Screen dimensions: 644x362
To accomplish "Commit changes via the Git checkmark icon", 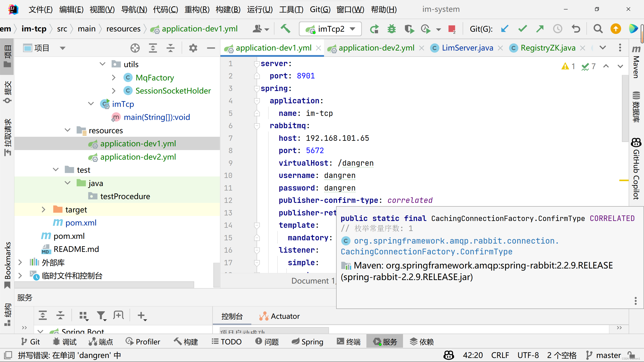I will pyautogui.click(x=522, y=29).
